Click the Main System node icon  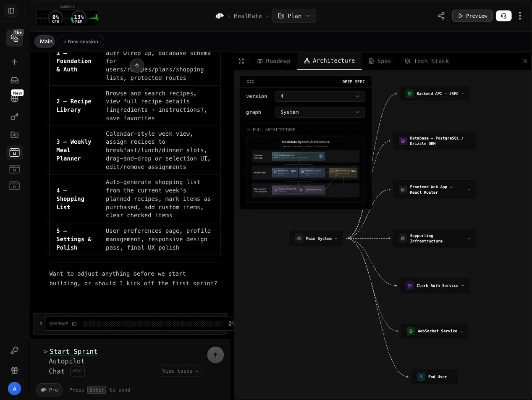point(299,239)
